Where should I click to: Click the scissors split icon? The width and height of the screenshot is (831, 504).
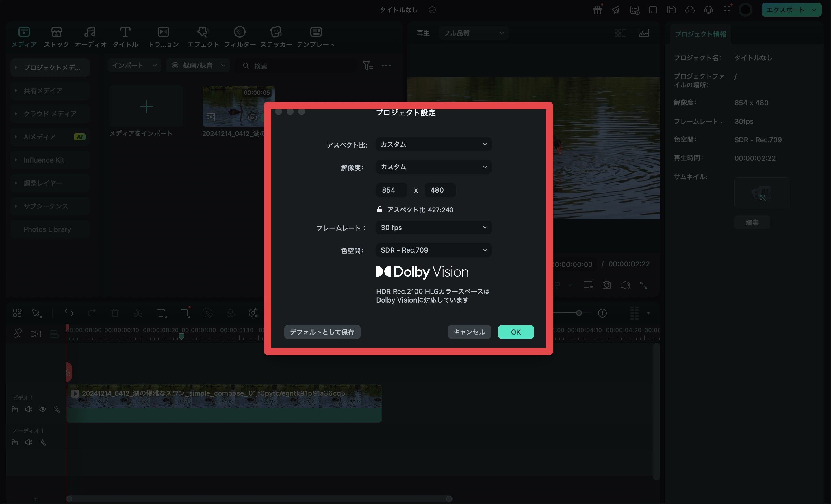[x=138, y=313]
